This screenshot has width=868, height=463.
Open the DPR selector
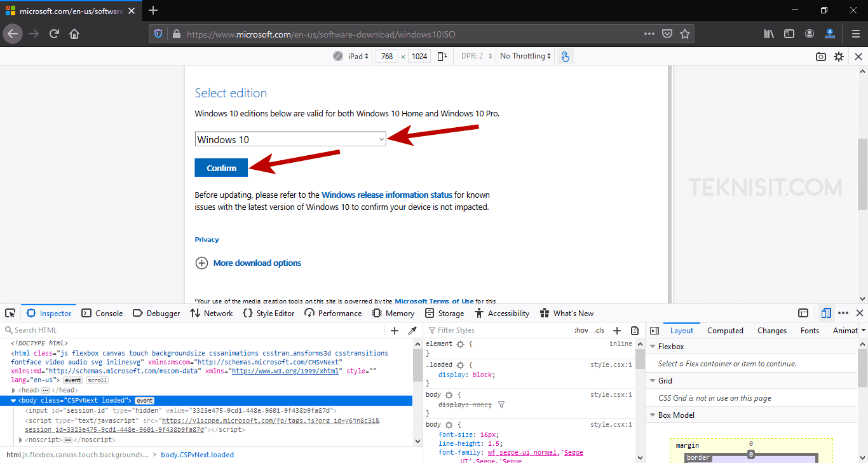(x=477, y=56)
